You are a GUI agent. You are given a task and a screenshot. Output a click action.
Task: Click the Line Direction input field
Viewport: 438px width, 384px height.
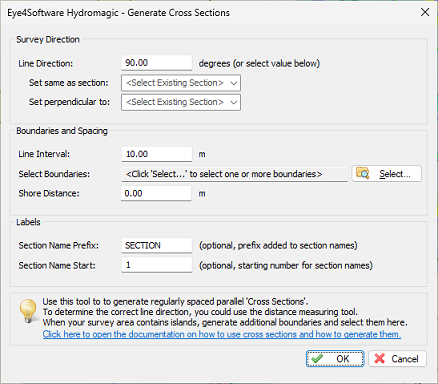click(157, 63)
